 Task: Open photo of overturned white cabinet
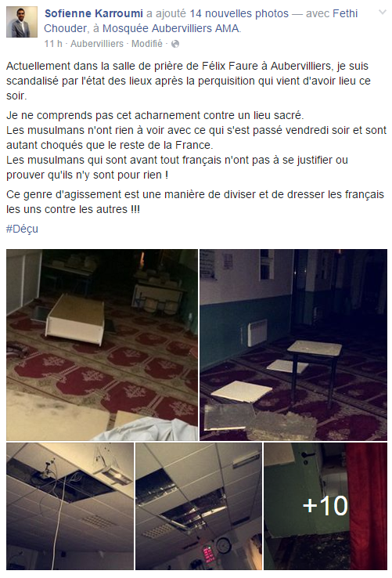coord(102,345)
